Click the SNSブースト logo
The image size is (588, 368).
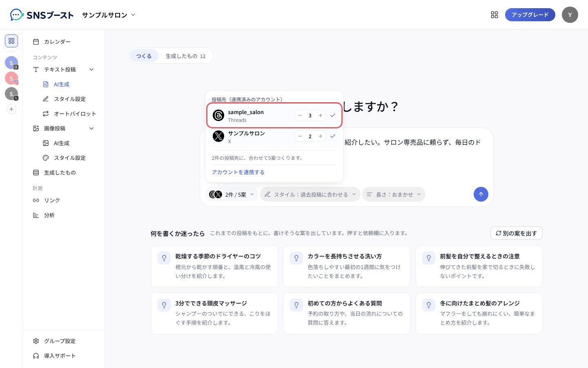tap(42, 15)
